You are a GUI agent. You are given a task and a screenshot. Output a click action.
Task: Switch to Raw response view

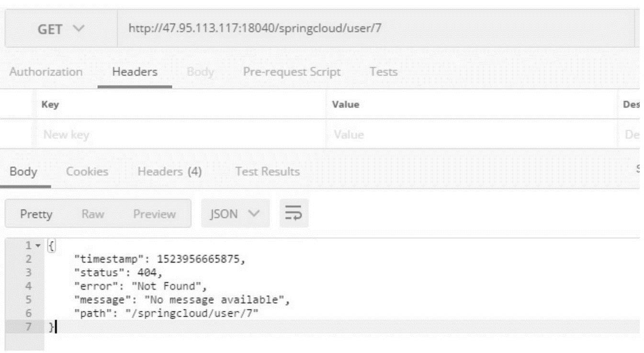pos(93,214)
